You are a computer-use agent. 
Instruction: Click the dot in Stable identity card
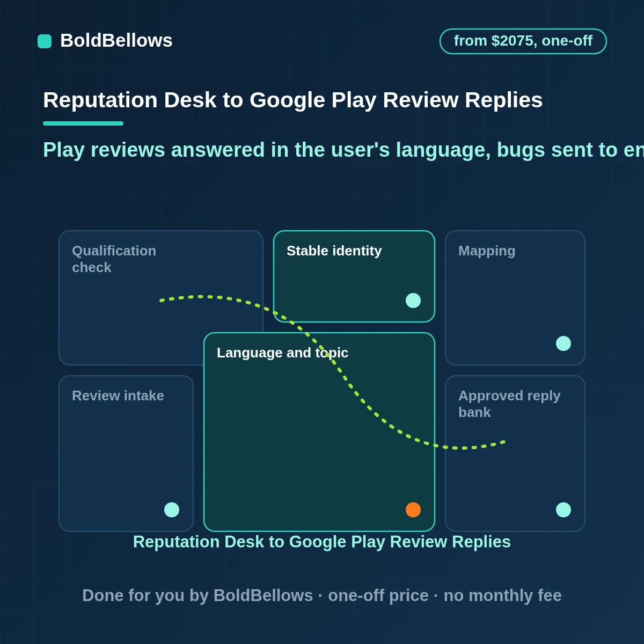413,301
